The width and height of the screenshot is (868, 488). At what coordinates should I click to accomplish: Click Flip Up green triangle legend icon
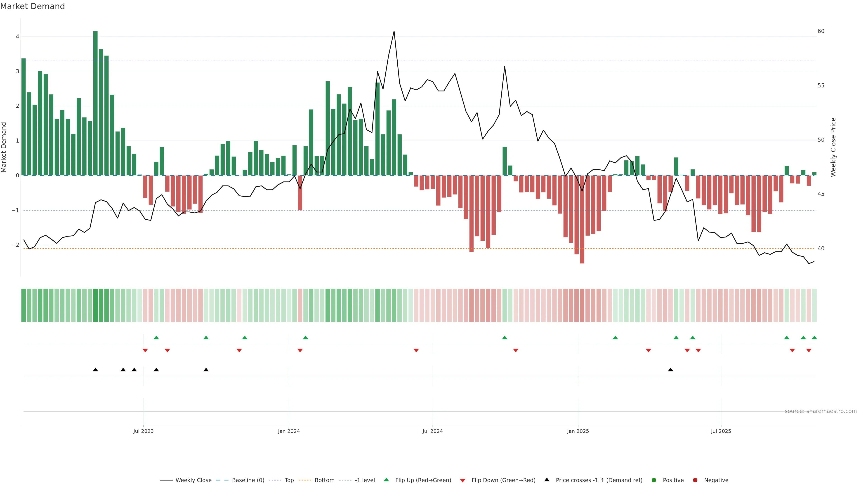coord(387,480)
